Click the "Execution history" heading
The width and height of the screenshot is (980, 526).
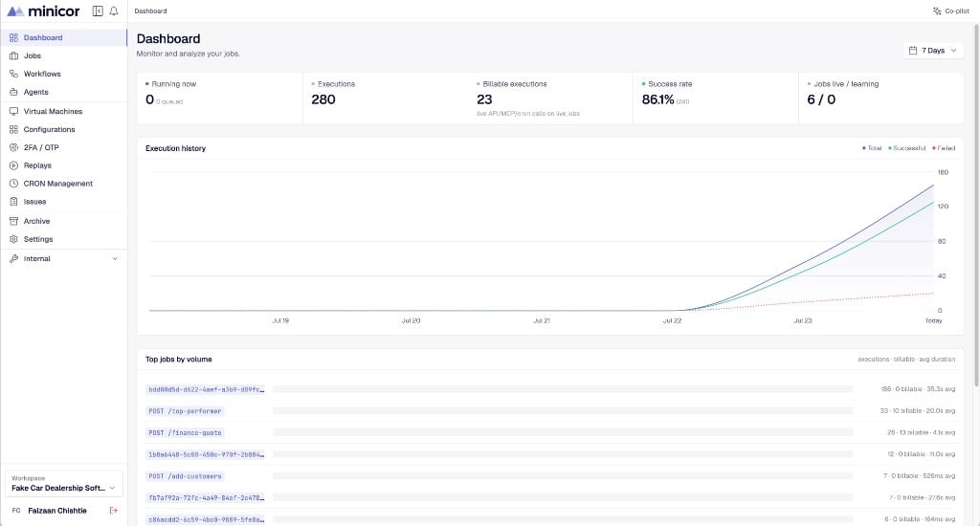click(176, 148)
